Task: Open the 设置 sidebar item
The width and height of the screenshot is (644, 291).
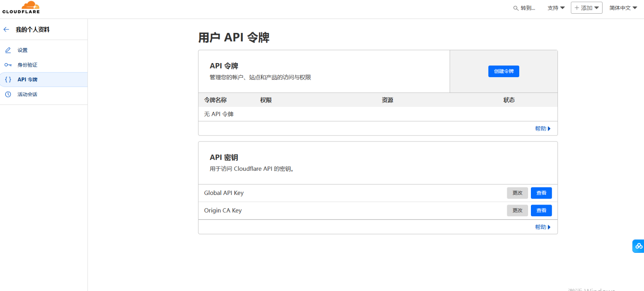Action: point(43,50)
